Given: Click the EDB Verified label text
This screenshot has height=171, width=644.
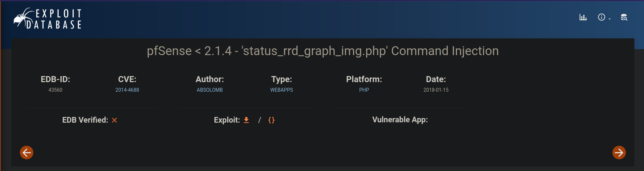Looking at the screenshot, I should (x=85, y=120).
